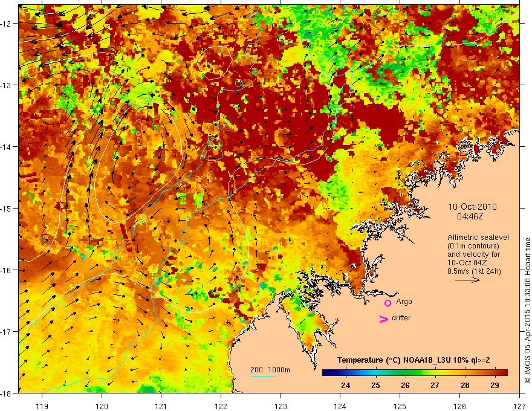Click the latitude label -12
532x411 pixels.
(x=7, y=24)
